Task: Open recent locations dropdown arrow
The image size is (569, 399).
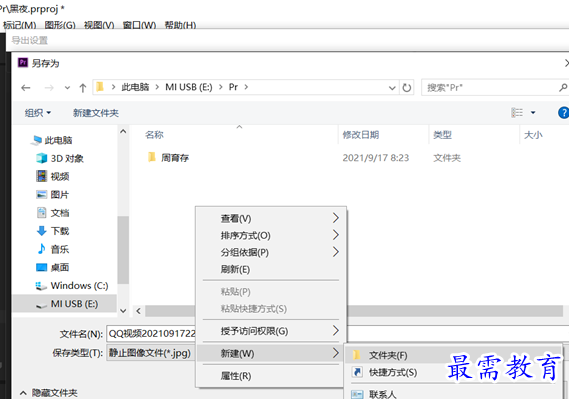Action: 67,88
